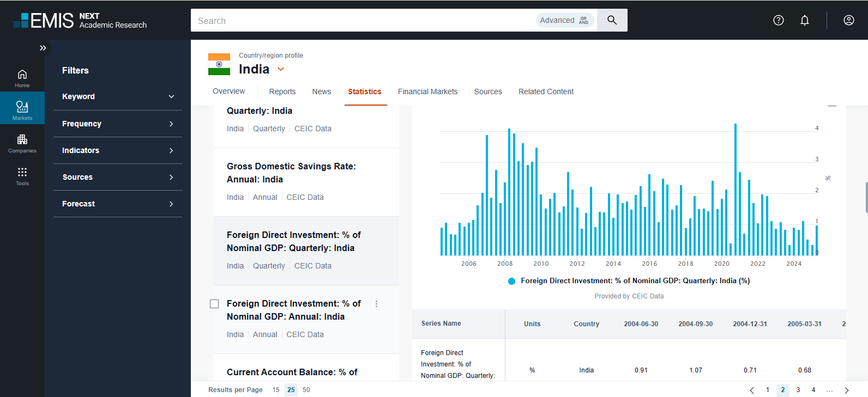Viewport: 868px width, 397px height.
Task: Go to results page 3
Action: 798,390
